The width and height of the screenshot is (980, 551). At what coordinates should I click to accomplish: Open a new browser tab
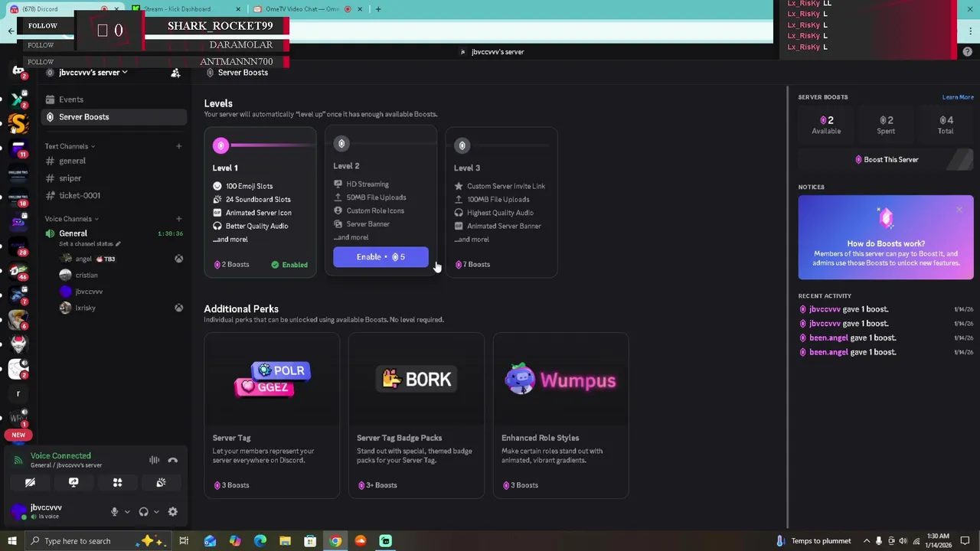[378, 9]
